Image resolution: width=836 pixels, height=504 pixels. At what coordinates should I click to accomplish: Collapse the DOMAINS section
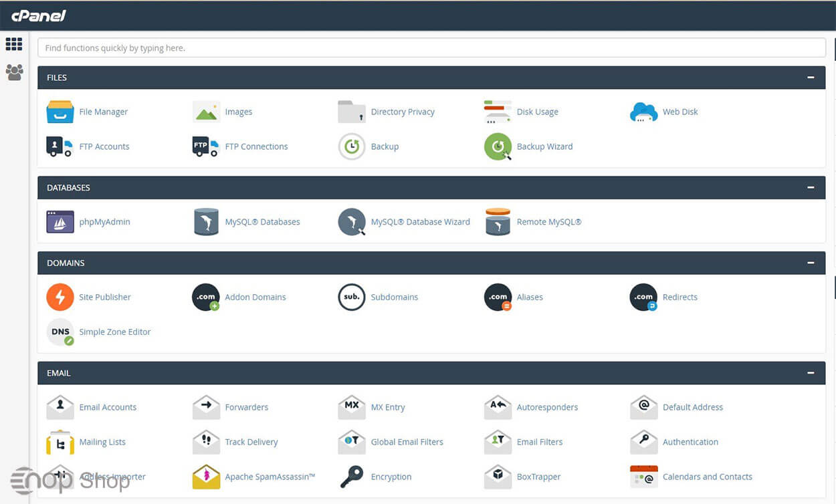click(811, 263)
